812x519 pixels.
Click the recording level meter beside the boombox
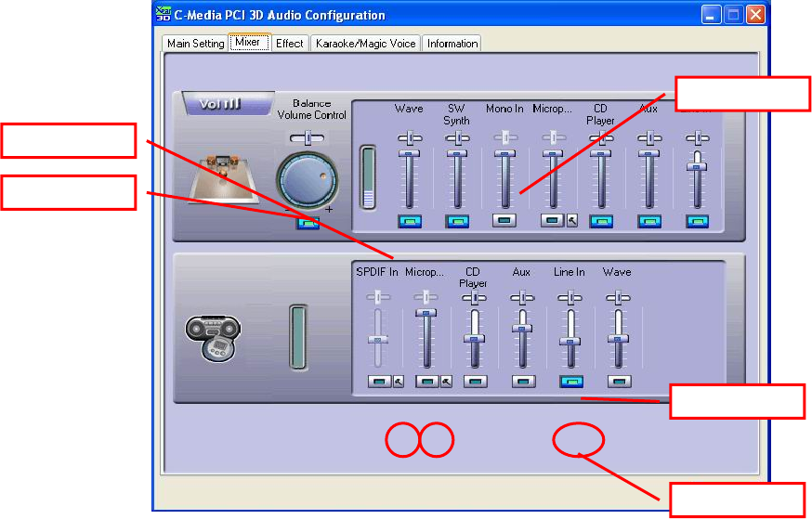[x=298, y=337]
